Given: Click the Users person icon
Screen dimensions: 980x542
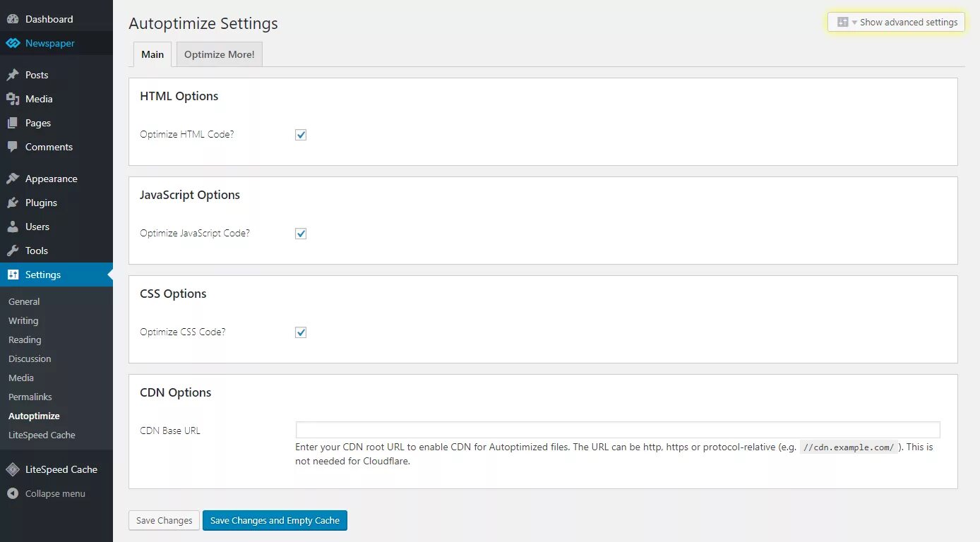Looking at the screenshot, I should click(13, 227).
